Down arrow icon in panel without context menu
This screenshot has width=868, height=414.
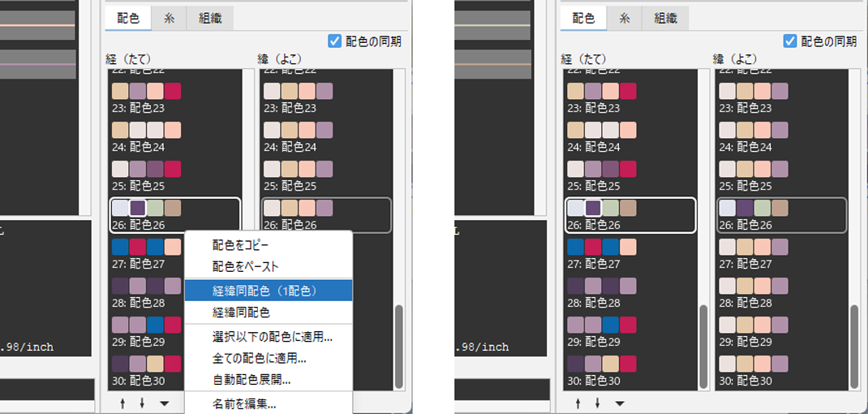click(x=597, y=403)
